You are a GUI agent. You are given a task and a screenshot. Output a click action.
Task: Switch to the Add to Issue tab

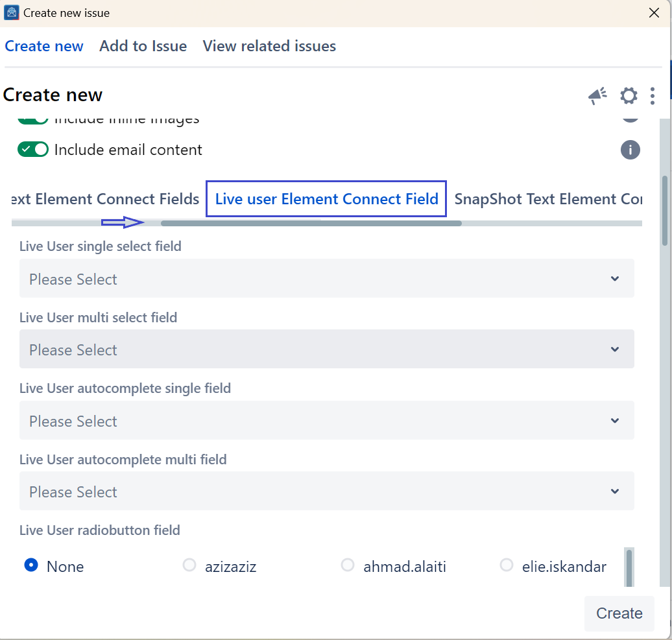tap(143, 46)
